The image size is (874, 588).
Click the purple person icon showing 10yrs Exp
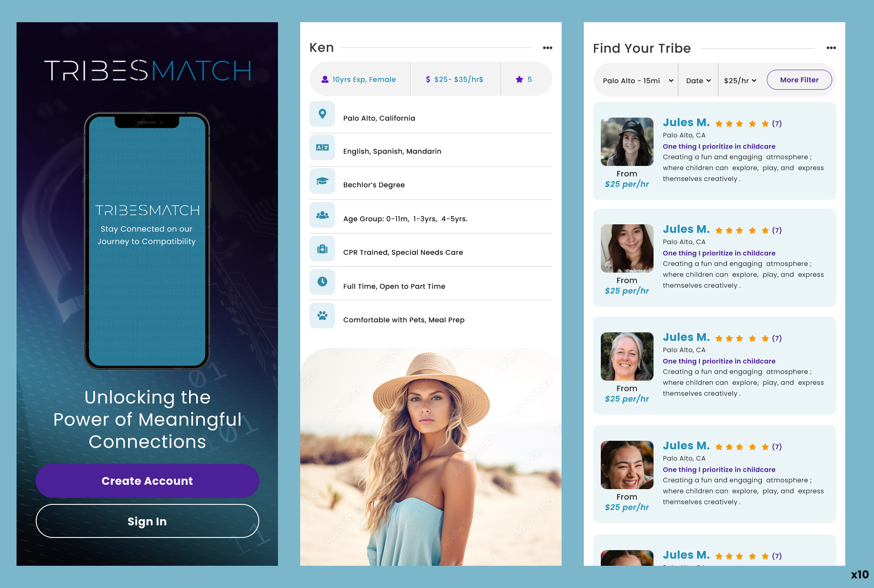[x=325, y=79]
